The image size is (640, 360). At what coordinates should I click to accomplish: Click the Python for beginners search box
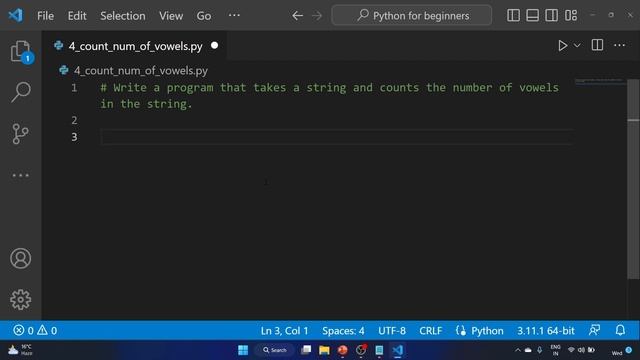[412, 16]
